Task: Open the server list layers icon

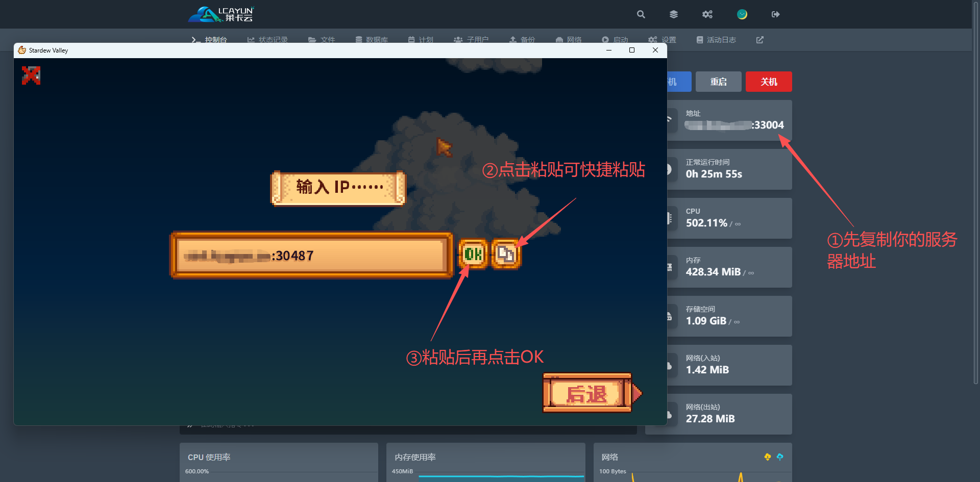Action: pyautogui.click(x=674, y=14)
